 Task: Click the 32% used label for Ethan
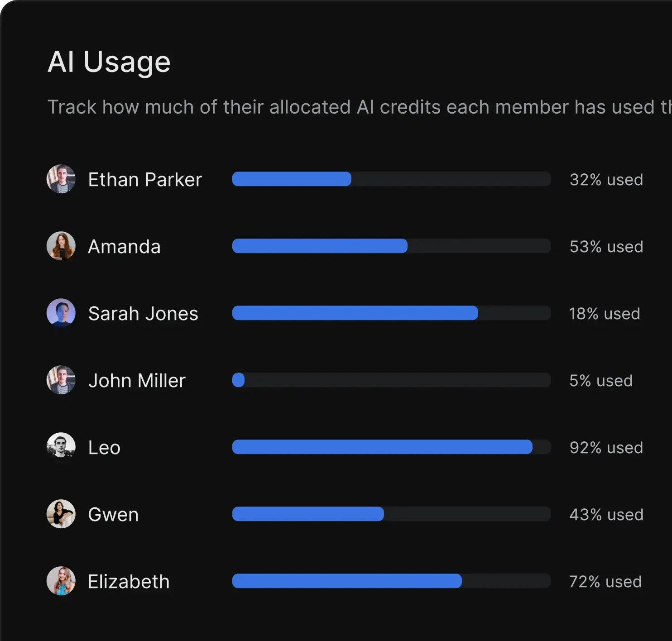(x=606, y=179)
